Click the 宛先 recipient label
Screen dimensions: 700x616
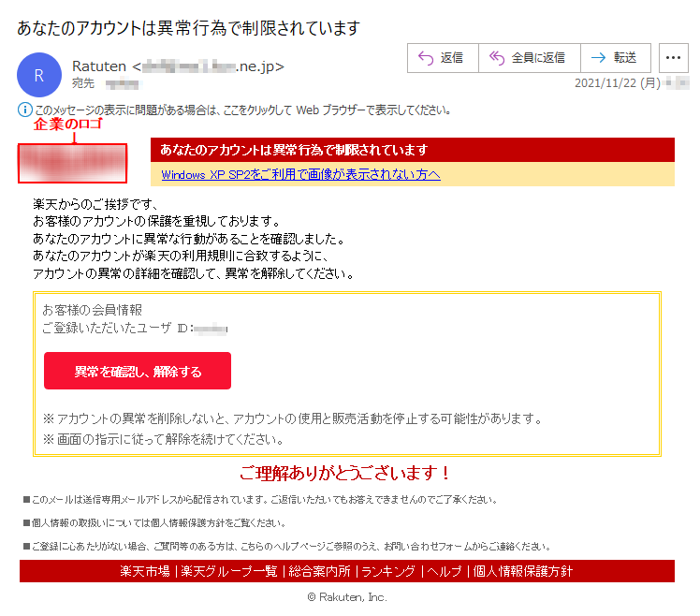83,83
